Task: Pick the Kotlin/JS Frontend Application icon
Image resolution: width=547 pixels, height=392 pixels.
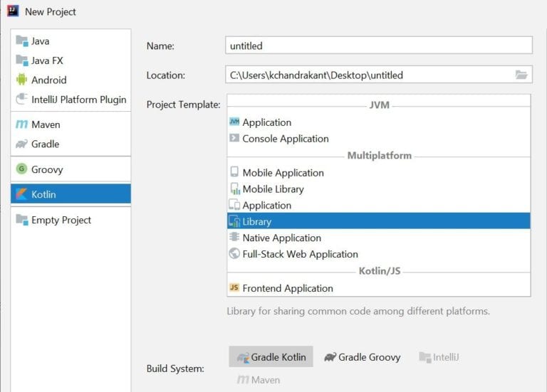Action: 234,288
